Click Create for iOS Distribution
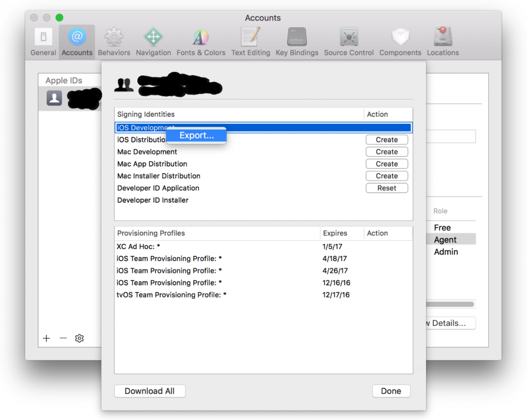This screenshot has height=420, width=527. click(x=387, y=140)
